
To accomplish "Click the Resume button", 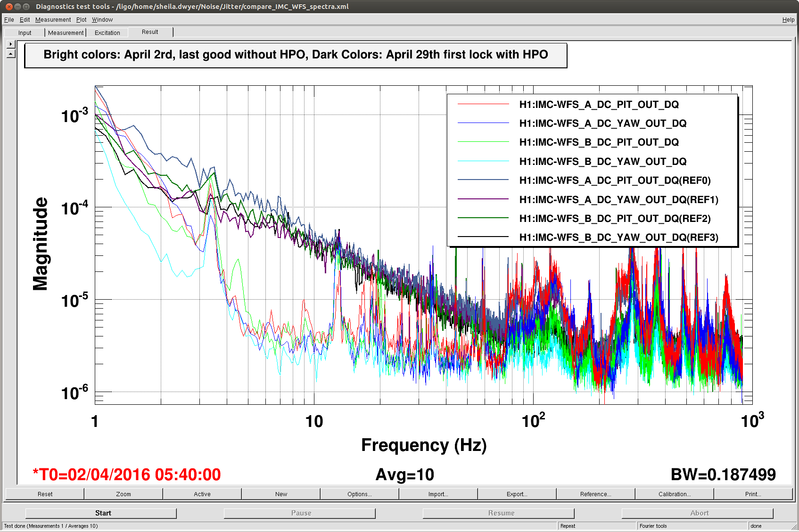I will pos(499,513).
